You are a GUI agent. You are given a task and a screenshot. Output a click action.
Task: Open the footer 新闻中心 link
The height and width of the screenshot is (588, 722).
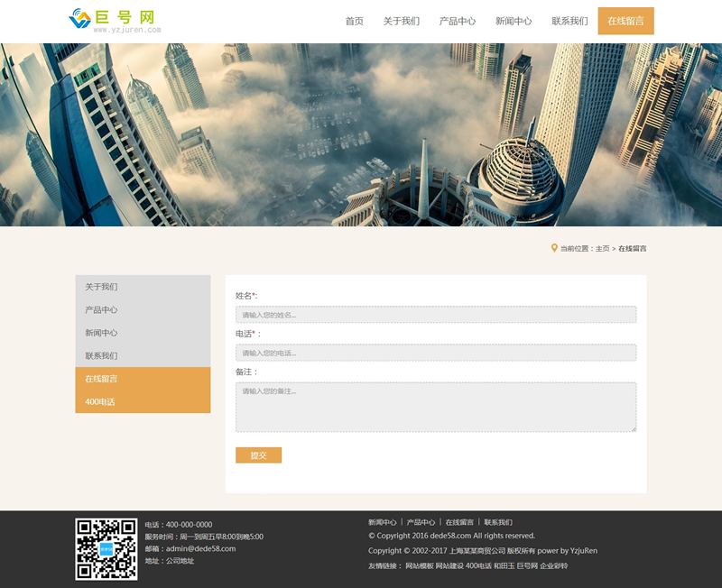382,522
